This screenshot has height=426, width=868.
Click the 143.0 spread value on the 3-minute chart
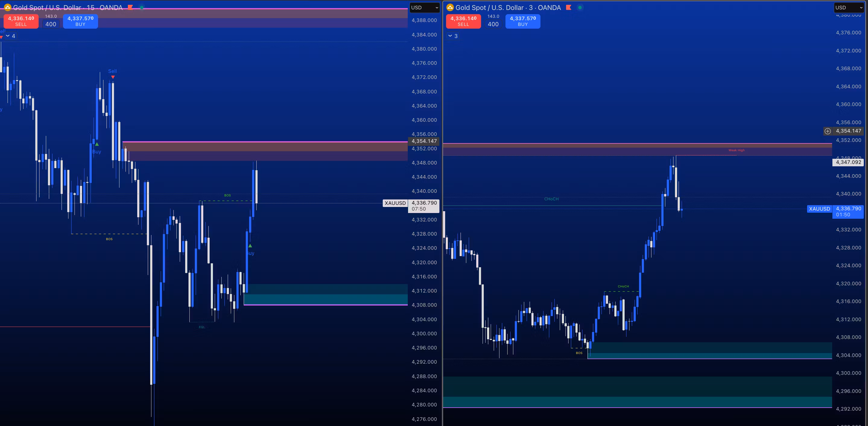tap(493, 16)
